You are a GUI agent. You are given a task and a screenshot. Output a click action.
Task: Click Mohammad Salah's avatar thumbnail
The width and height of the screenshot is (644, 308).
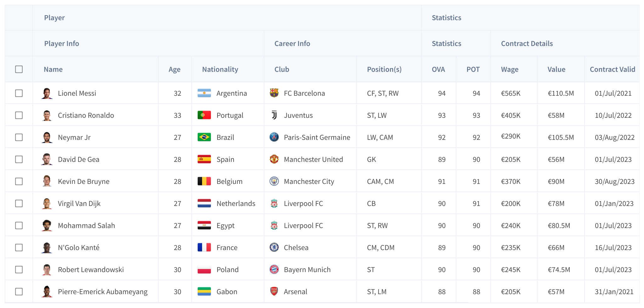pyautogui.click(x=47, y=225)
